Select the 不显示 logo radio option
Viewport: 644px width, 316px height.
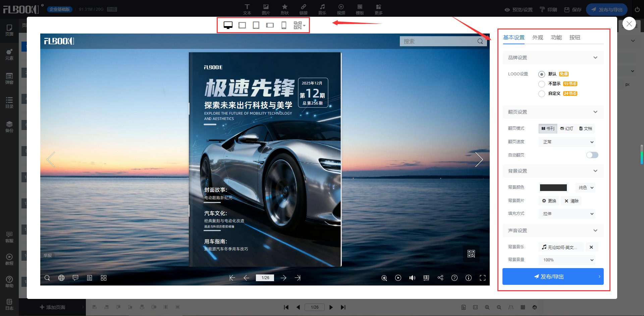[x=541, y=84]
